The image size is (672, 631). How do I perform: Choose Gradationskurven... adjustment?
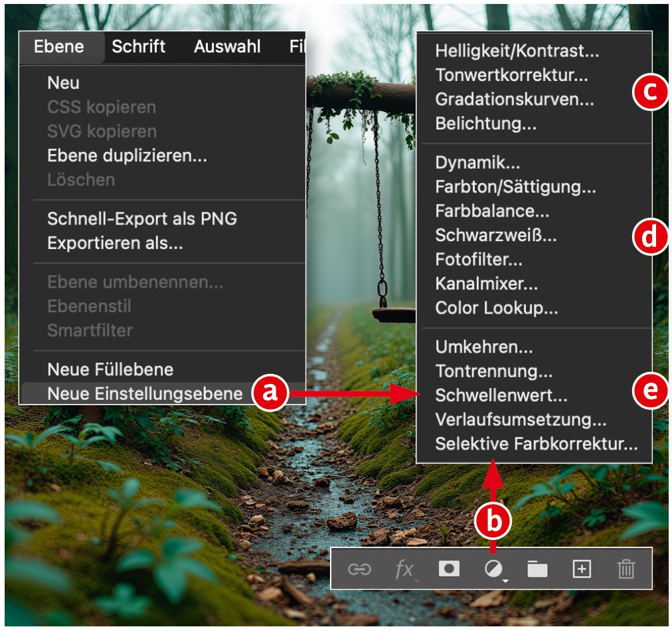click(x=515, y=100)
